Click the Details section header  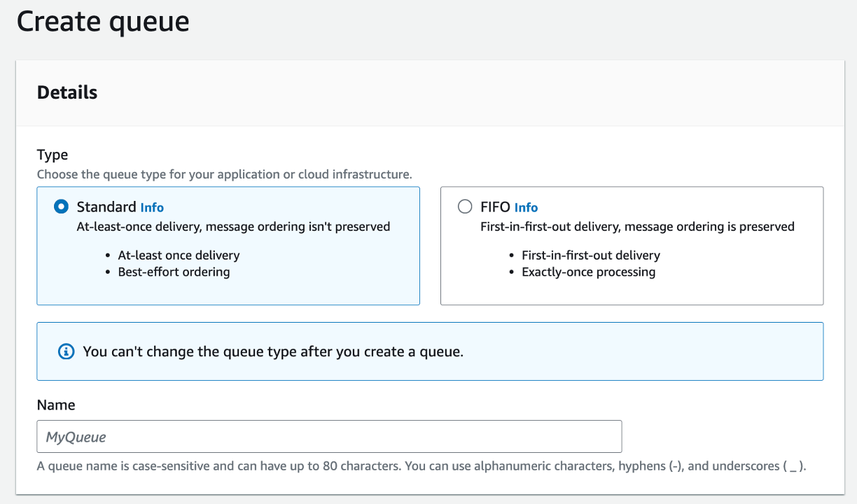(x=67, y=92)
